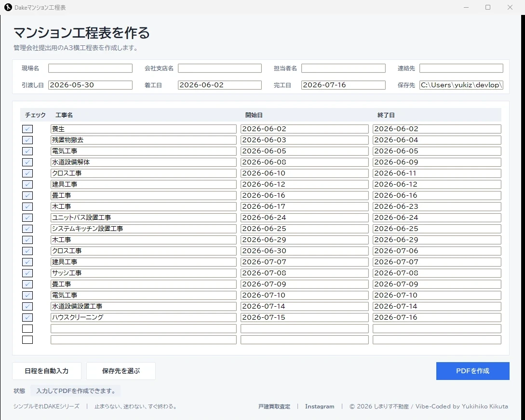The image size is (525, 420).
Task: Edit the 引渡し日 date field
Action: point(91,85)
